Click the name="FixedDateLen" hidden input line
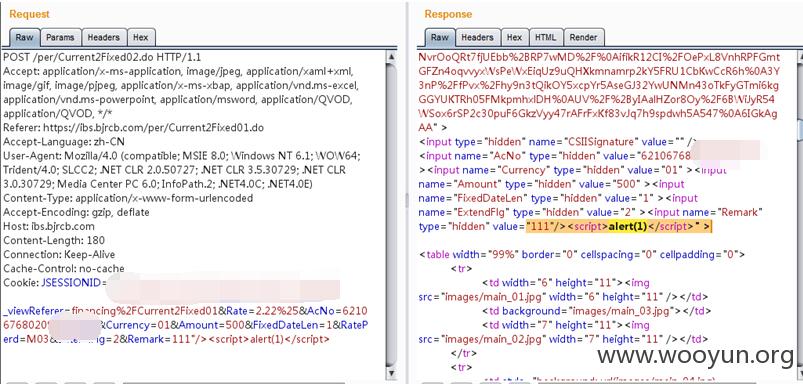The width and height of the screenshot is (803, 384). (x=558, y=198)
